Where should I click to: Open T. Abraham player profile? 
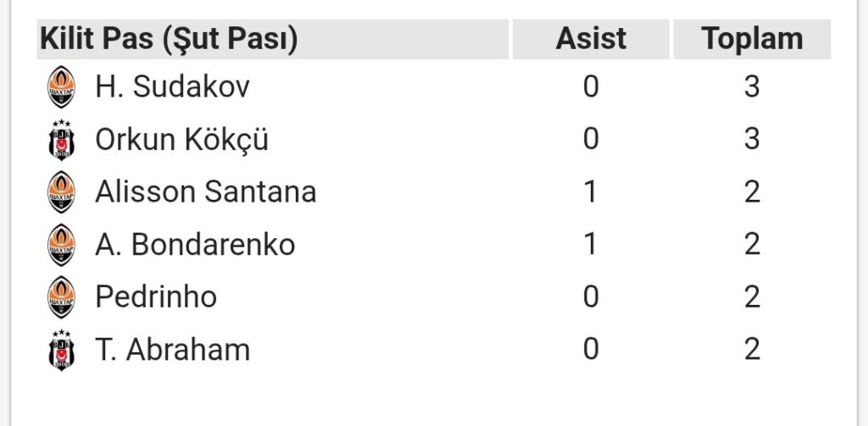click(172, 350)
